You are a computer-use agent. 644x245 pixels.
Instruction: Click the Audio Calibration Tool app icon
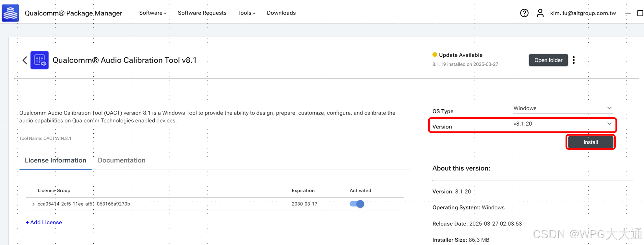coord(40,60)
